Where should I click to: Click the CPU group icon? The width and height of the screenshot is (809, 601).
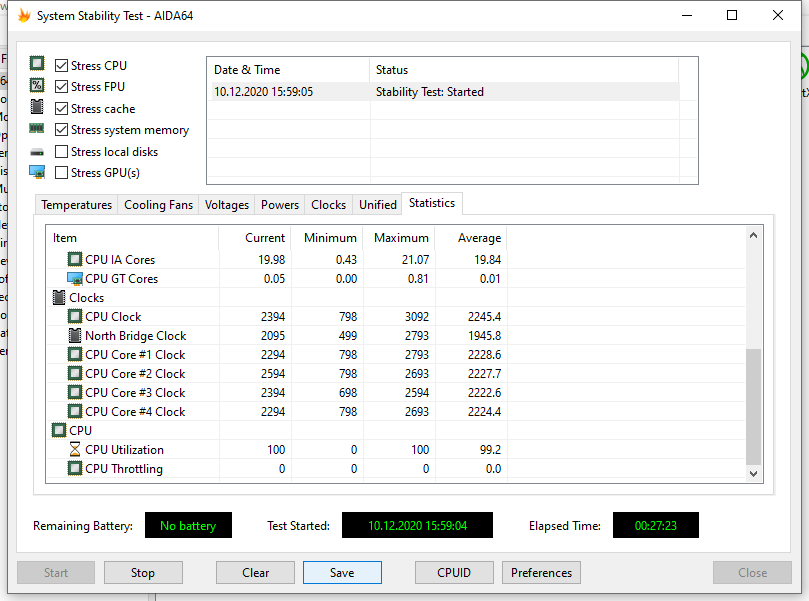59,430
